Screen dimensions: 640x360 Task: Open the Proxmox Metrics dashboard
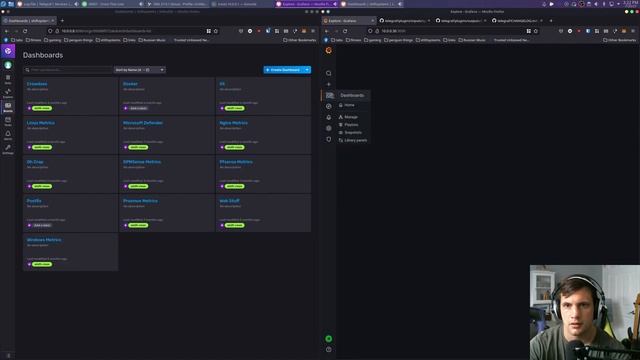140,201
